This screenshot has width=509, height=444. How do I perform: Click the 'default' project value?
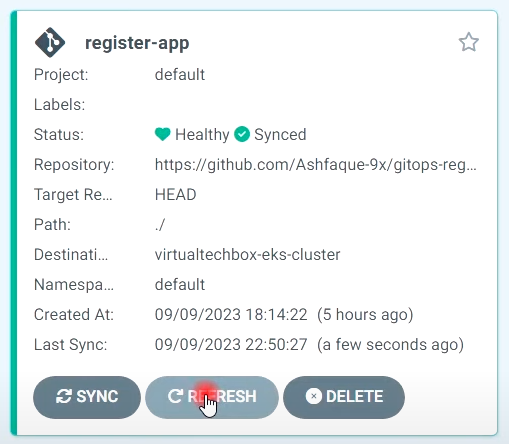click(x=180, y=74)
